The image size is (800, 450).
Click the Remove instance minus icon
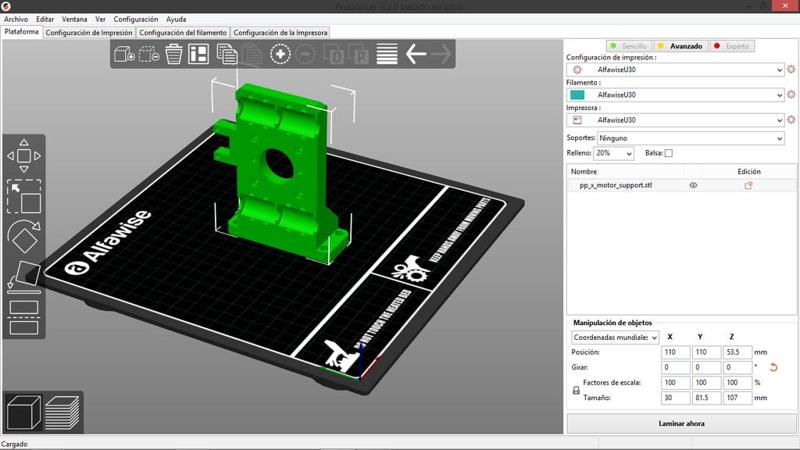(305, 54)
